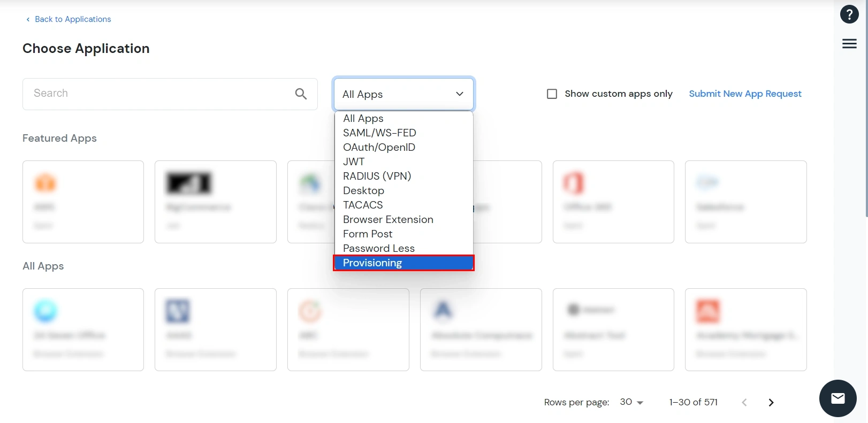This screenshot has width=868, height=423.
Task: Click the magnifying glass search icon
Action: (301, 94)
